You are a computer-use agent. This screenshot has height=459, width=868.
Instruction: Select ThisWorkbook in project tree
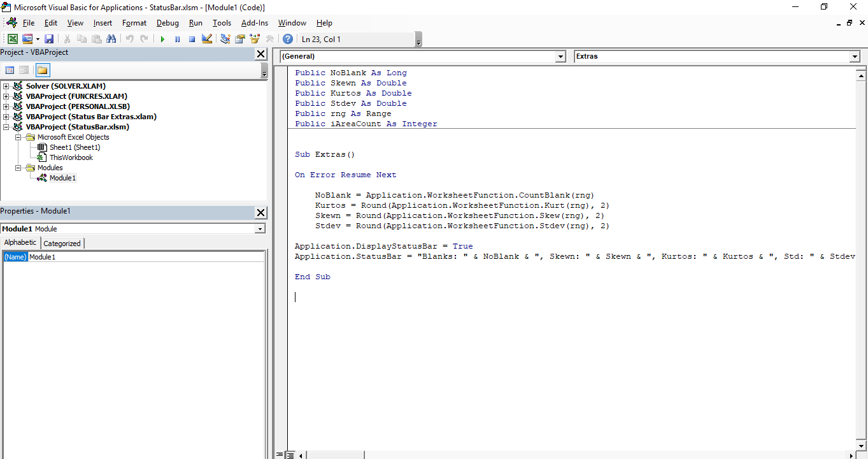tap(71, 157)
